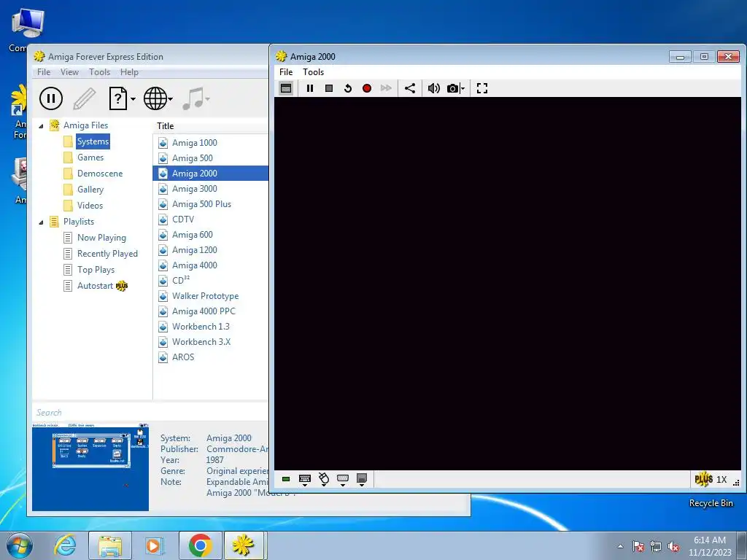The image size is (747, 560).
Task: Select Amiga 500 Plus entry
Action: coord(211,204)
